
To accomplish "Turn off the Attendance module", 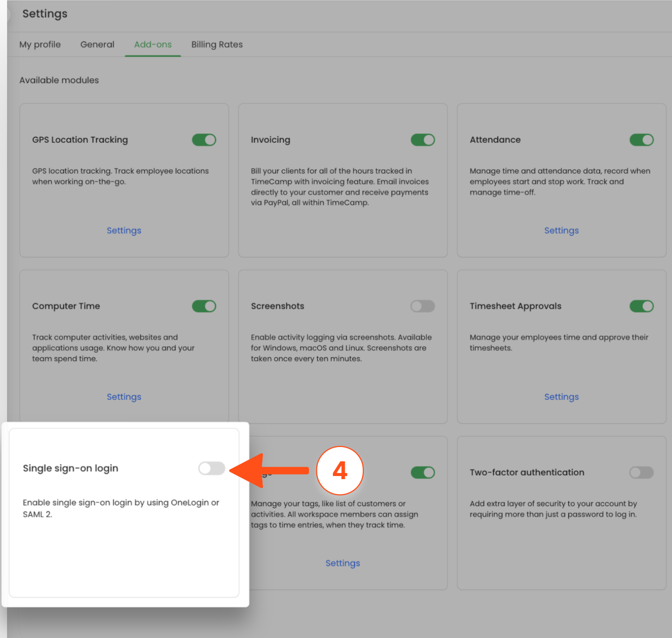I will pyautogui.click(x=641, y=140).
